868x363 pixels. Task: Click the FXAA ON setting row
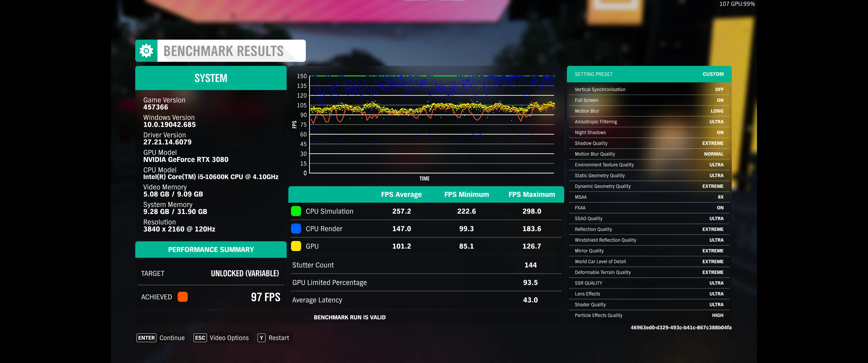(x=649, y=208)
